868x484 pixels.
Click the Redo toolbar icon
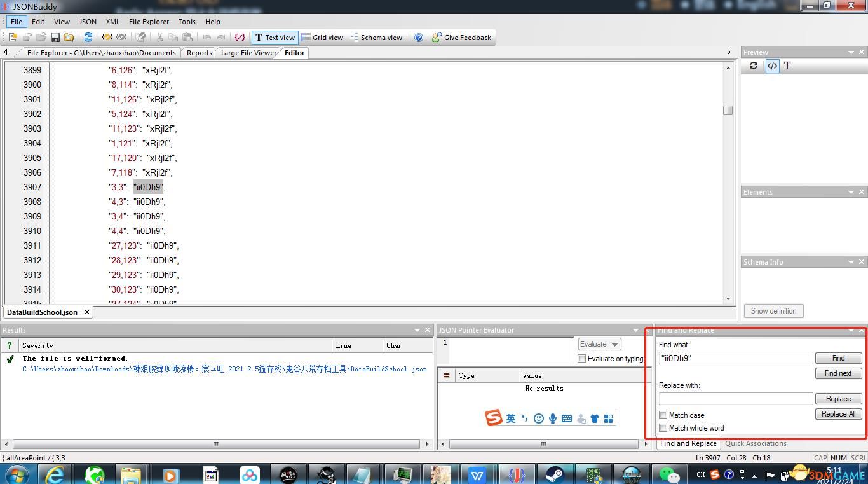(x=221, y=38)
